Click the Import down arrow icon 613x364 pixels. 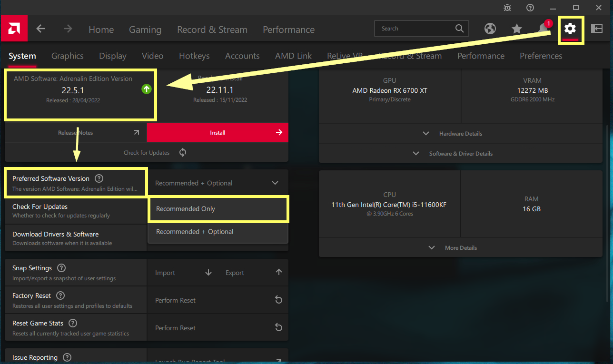click(208, 273)
